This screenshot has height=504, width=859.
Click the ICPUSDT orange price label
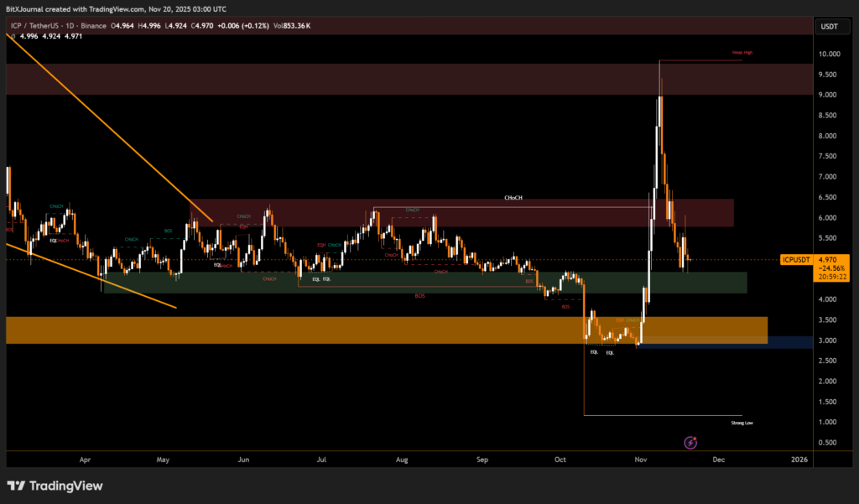point(795,260)
